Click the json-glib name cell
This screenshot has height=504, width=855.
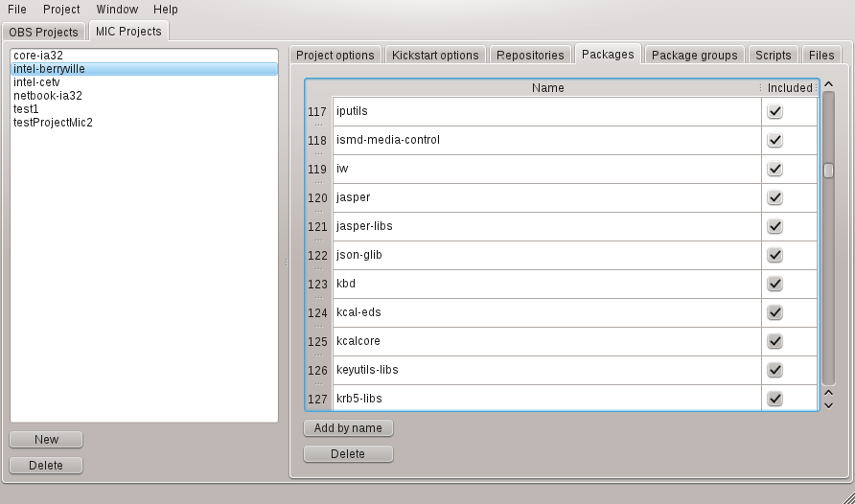tap(547, 255)
